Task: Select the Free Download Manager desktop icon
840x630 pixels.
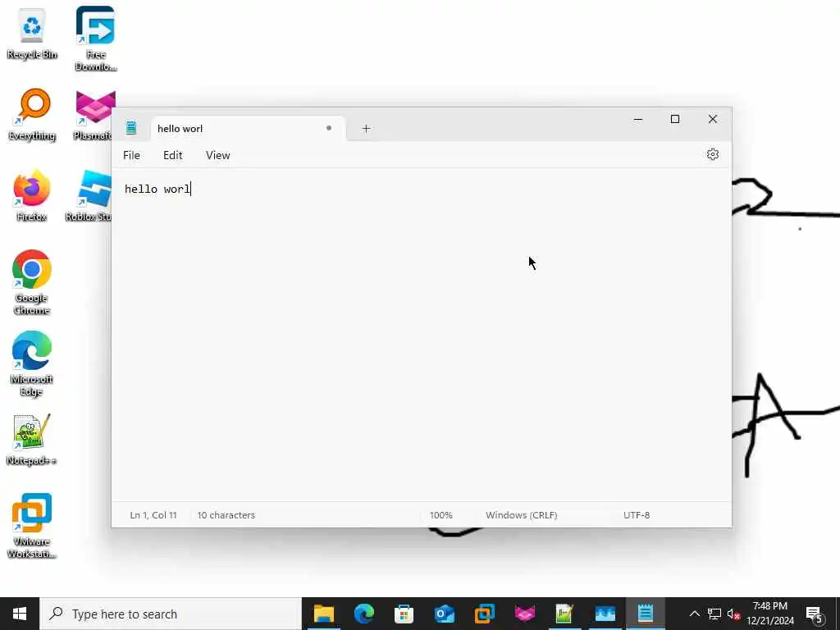Action: (95, 39)
